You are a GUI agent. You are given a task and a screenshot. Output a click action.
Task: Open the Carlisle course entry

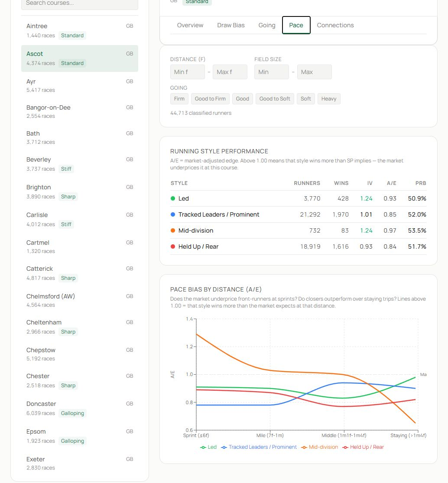click(79, 220)
